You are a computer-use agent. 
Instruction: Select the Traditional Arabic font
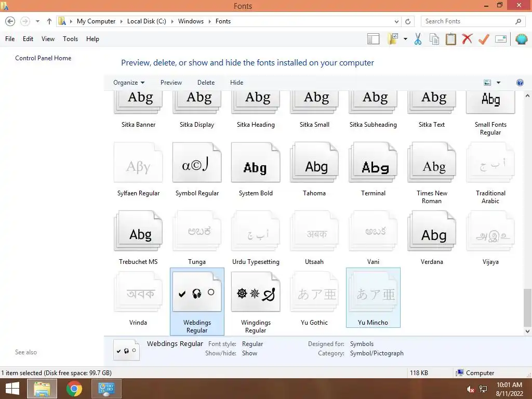[490, 174]
